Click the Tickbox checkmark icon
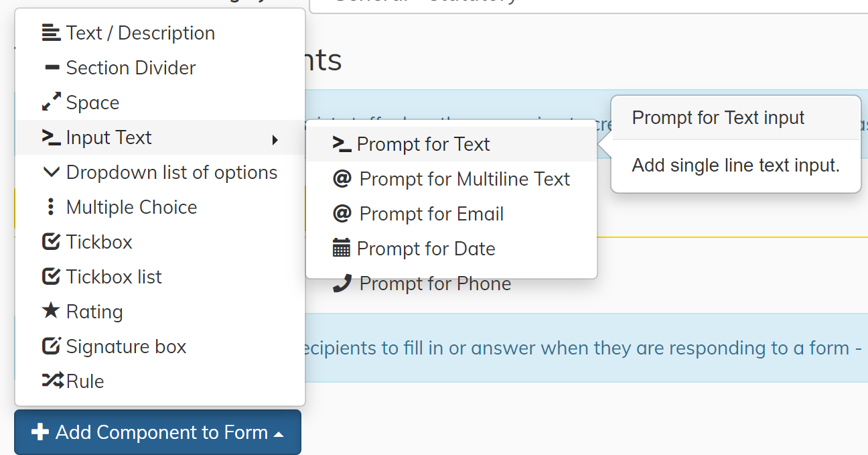Screen dimensions: 868x455 pos(51,242)
